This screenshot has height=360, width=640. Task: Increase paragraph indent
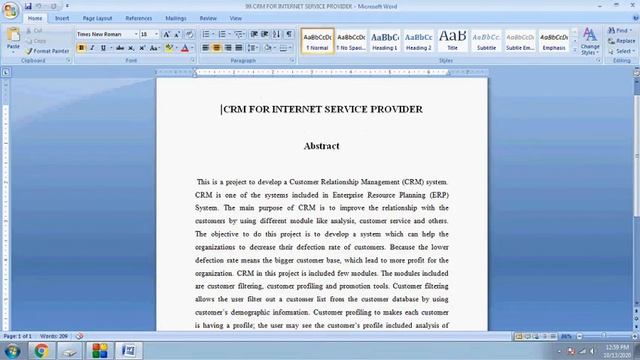point(265,34)
